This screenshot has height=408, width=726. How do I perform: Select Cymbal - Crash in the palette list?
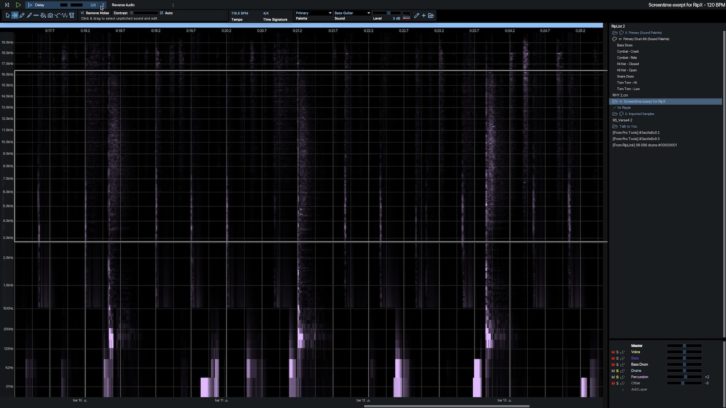[628, 51]
